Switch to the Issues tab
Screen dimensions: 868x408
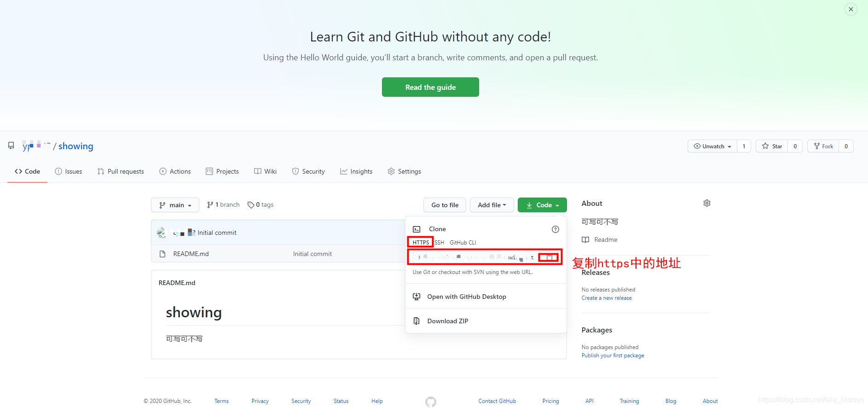click(x=69, y=171)
